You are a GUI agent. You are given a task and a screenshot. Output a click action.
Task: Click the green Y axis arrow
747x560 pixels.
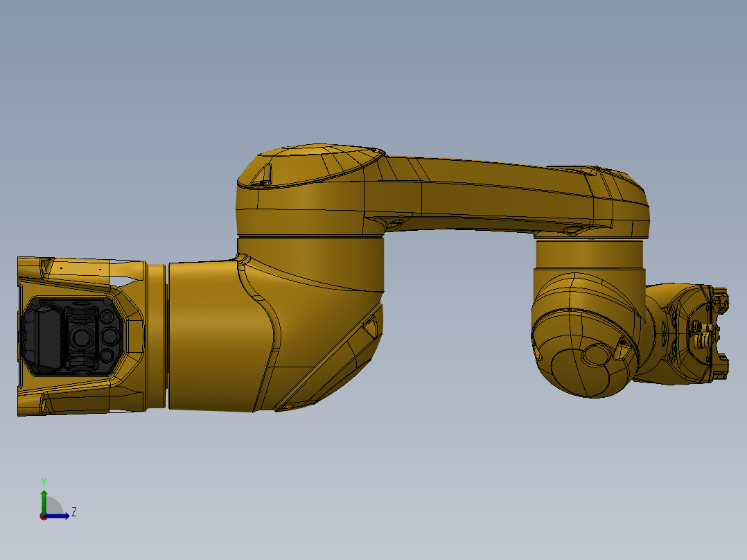point(44,494)
